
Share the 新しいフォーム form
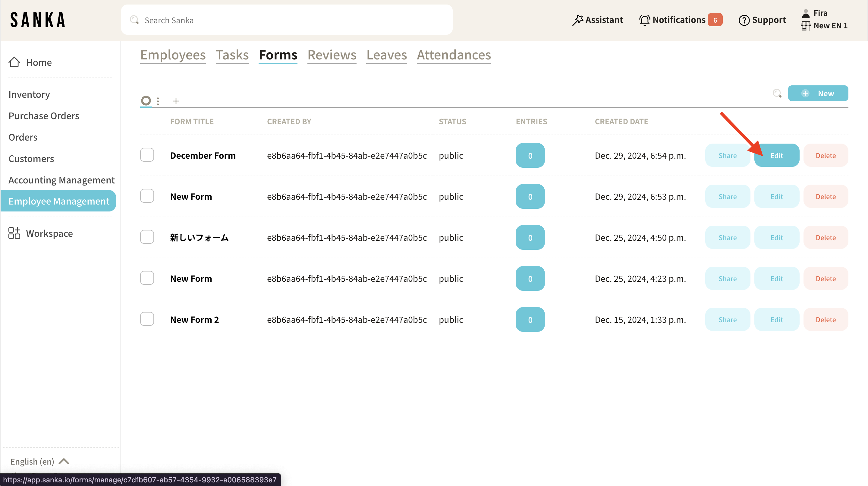tap(728, 237)
